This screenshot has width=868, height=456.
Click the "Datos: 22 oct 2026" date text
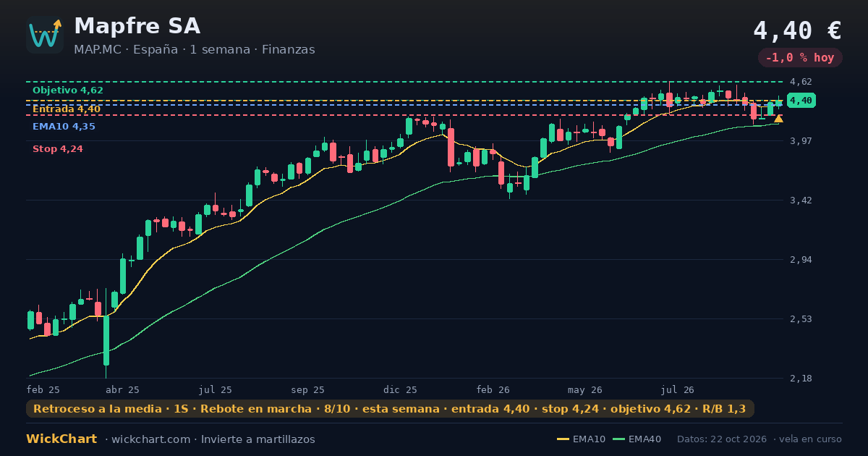coord(723,439)
